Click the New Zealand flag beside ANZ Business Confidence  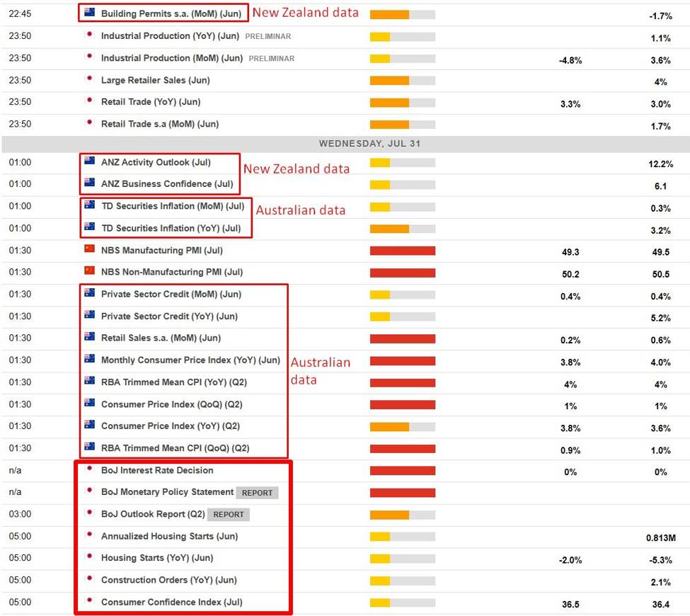coord(89,183)
